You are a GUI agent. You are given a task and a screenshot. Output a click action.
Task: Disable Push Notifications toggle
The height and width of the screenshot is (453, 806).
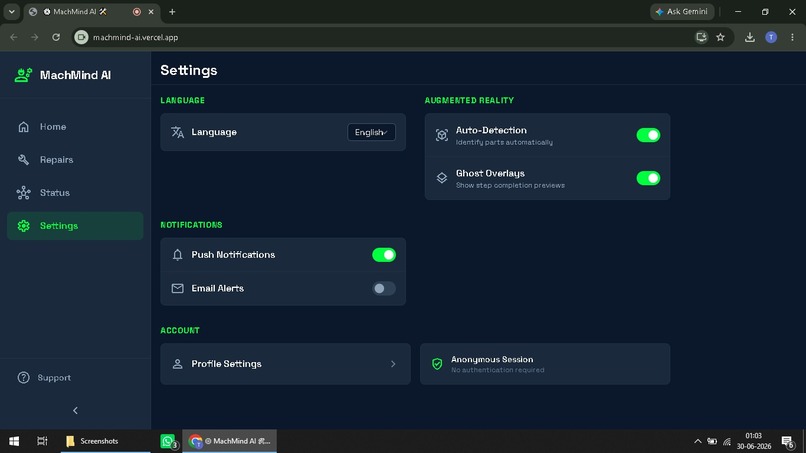coord(384,255)
